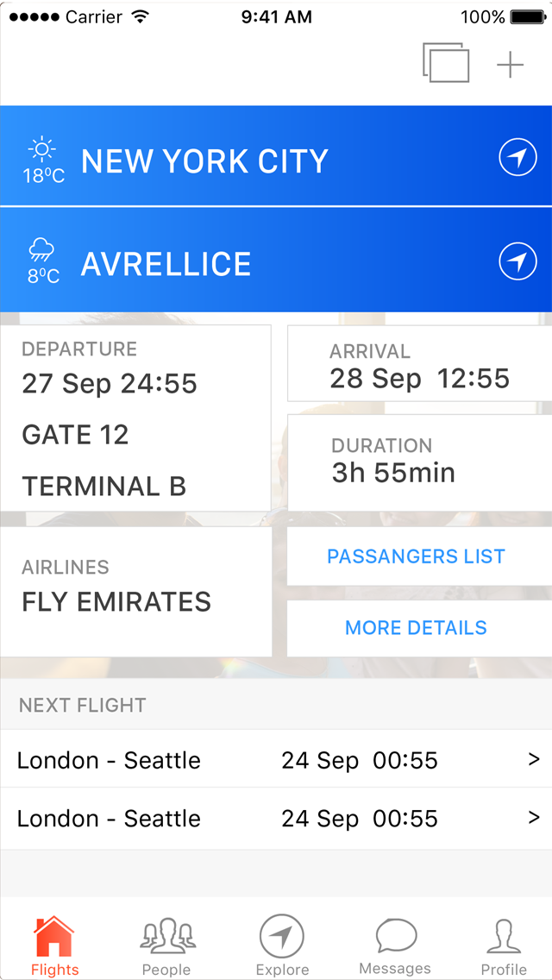Open the Explore tab
The image size is (552, 980).
tap(282, 945)
